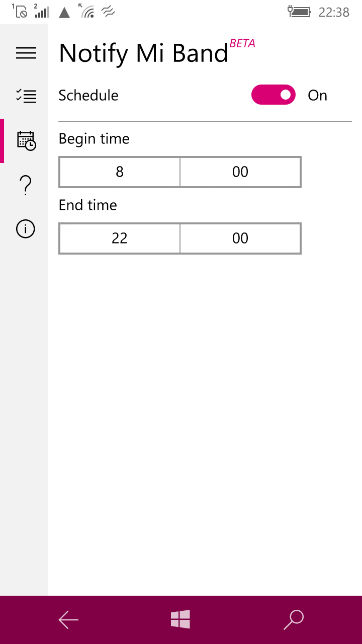Viewport: 362px width, 644px height.
Task: Tap the SIM 2 signal bars
Action: pos(42,11)
